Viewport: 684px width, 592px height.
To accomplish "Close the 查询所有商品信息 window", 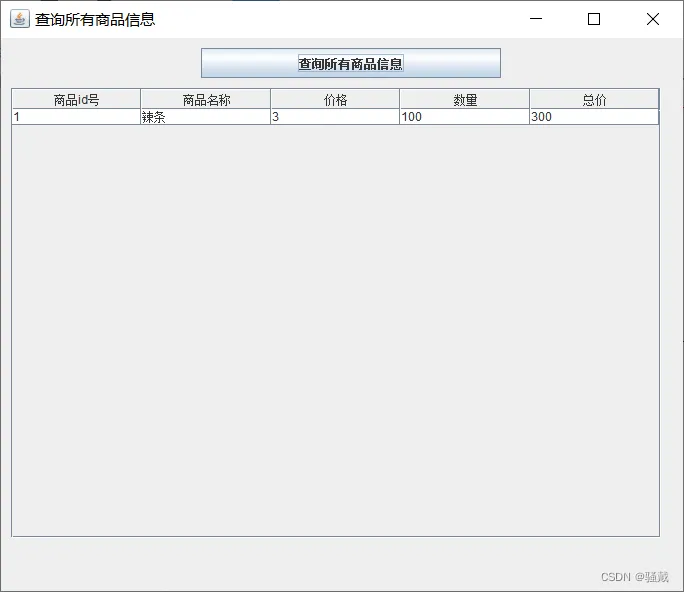I will pyautogui.click(x=653, y=19).
